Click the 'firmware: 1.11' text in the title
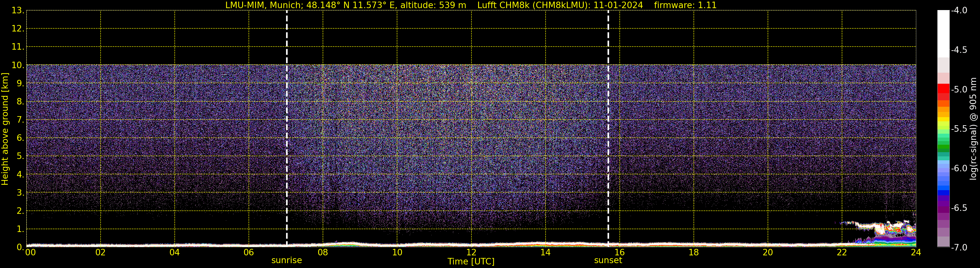This screenshot has width=980, height=268. point(685,5)
